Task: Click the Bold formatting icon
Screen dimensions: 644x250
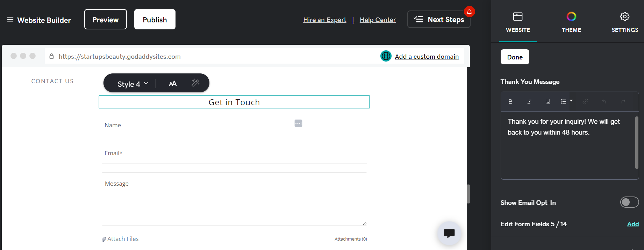Action: 510,102
